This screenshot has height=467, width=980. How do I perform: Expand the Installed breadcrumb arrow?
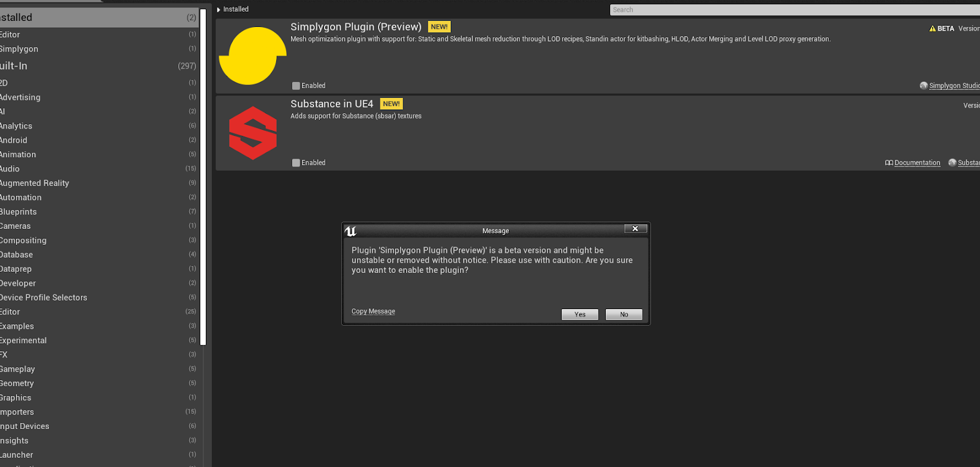219,10
